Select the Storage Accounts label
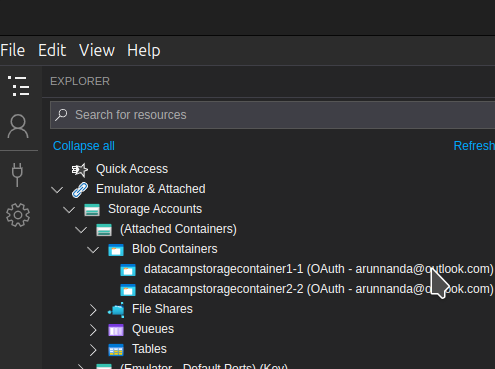This screenshot has width=495, height=369. point(155,209)
